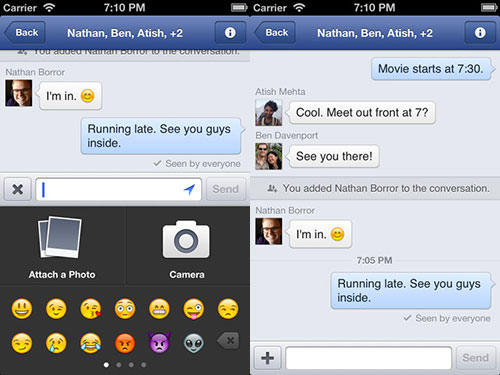Tap 'You added Nathan Borror' notice, right screen
This screenshot has width=500, height=375.
[x=375, y=188]
